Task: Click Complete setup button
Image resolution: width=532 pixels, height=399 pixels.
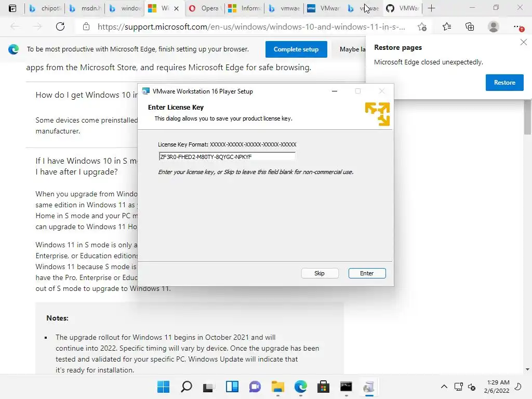Action: coord(296,49)
